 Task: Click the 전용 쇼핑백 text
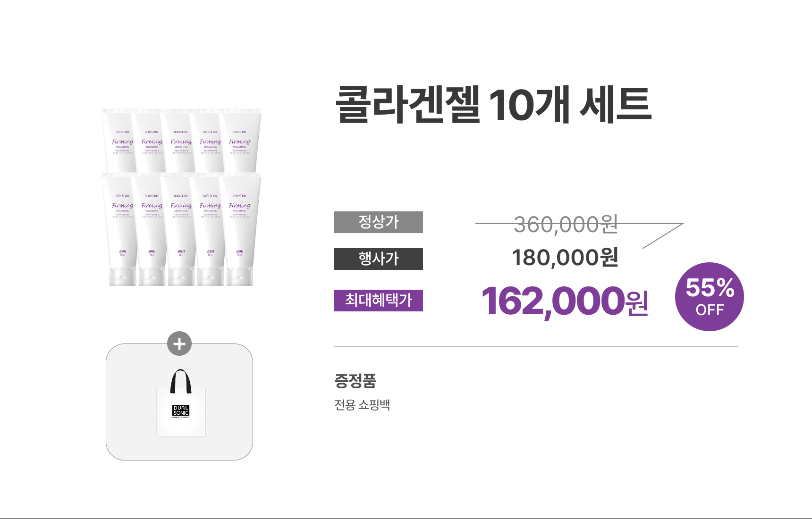(362, 405)
